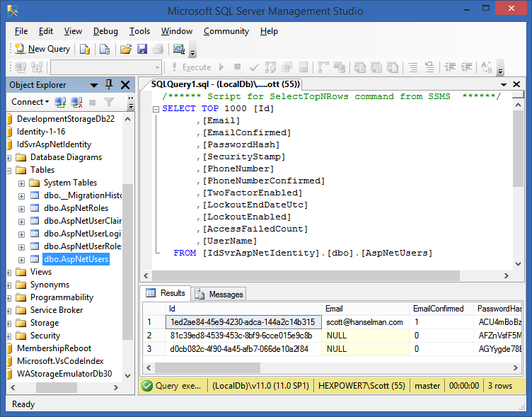Click the Analysis Services query icon

105,50
